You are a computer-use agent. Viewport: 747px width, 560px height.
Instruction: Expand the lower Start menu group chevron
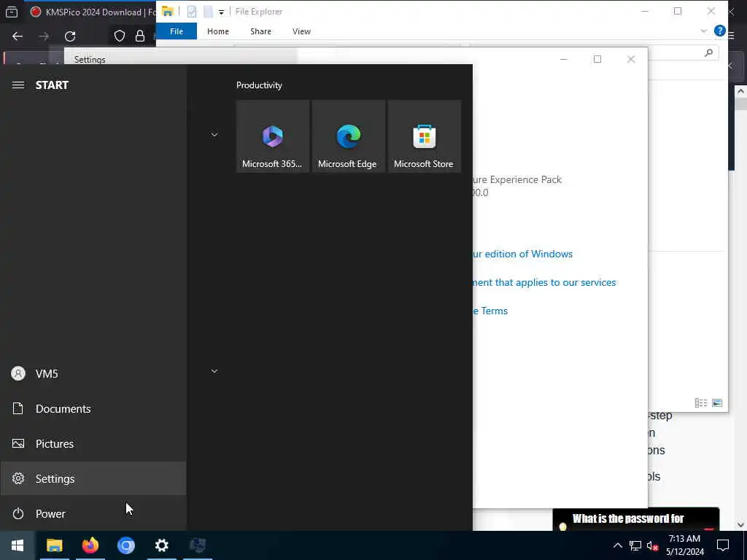coord(214,371)
